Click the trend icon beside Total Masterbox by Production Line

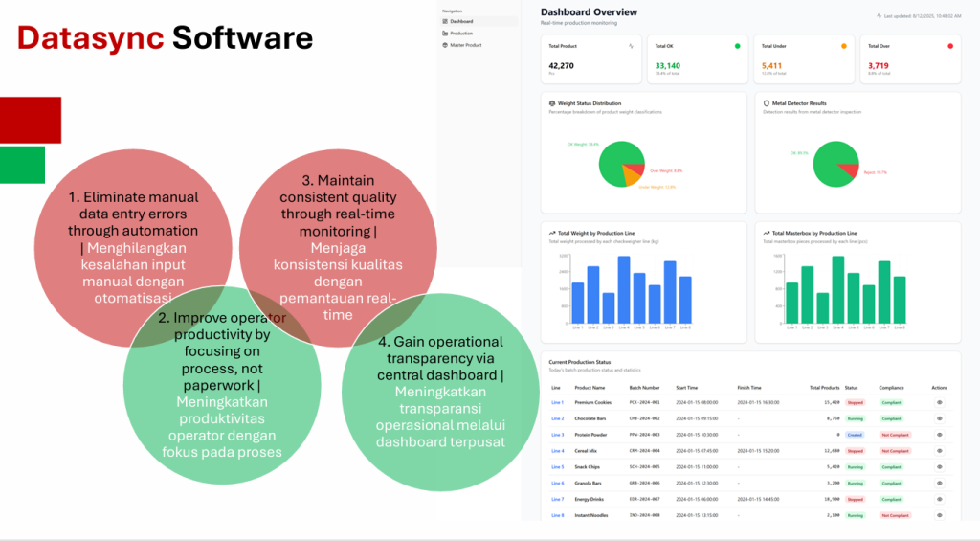(766, 233)
